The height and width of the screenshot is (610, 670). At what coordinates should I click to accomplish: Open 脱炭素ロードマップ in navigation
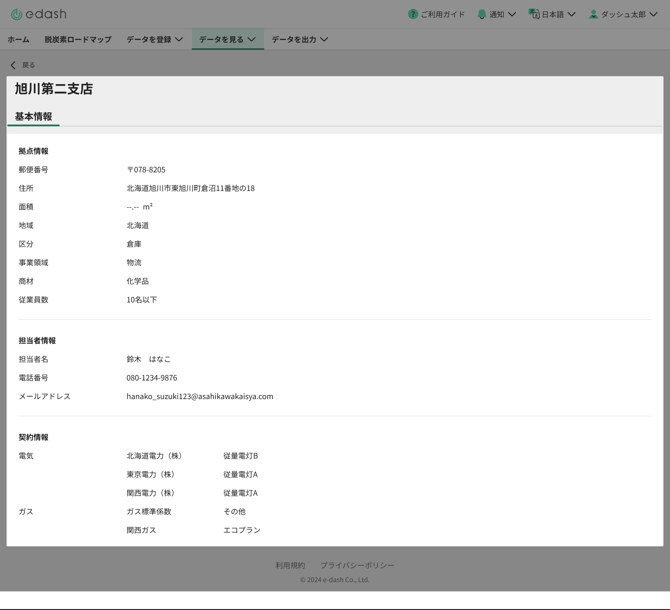78,39
